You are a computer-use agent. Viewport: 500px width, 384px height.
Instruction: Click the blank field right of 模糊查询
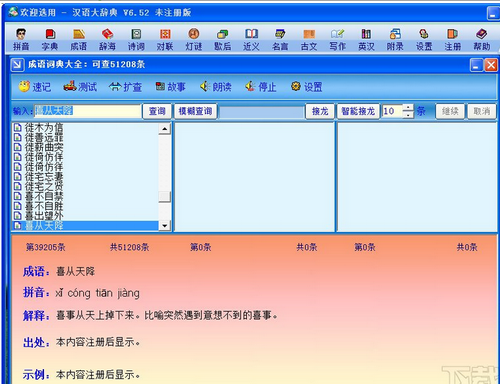(261, 112)
